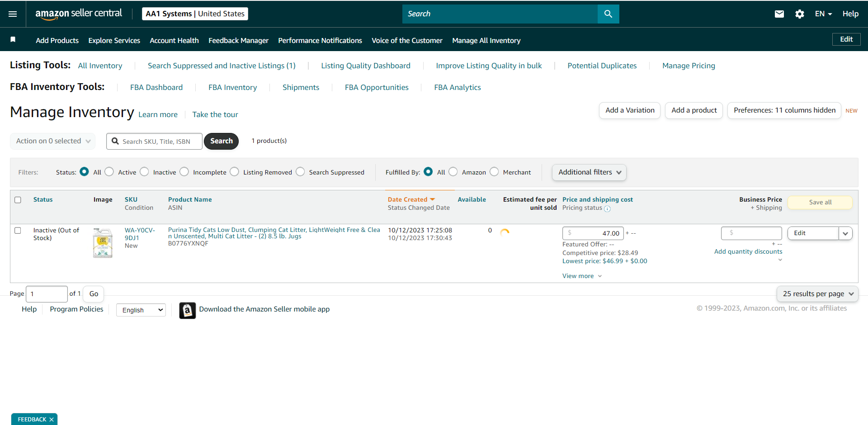Open Listing Quality Dashboard

(x=366, y=66)
